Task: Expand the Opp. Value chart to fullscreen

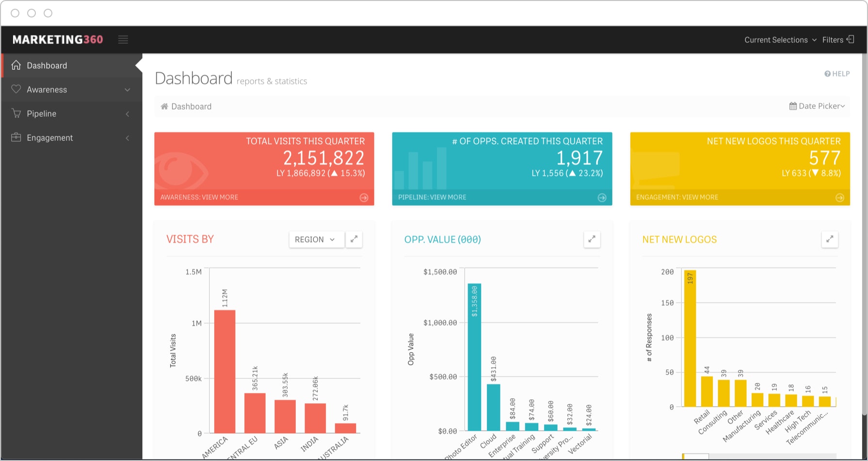Action: tap(592, 239)
